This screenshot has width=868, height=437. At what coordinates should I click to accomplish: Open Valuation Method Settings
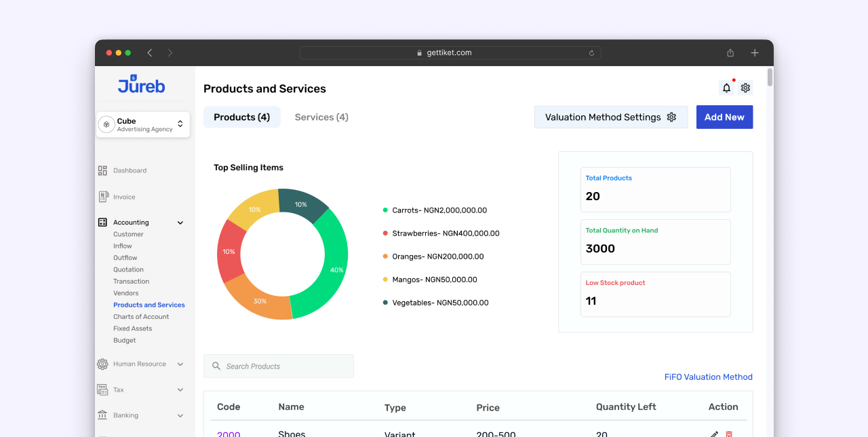(610, 117)
